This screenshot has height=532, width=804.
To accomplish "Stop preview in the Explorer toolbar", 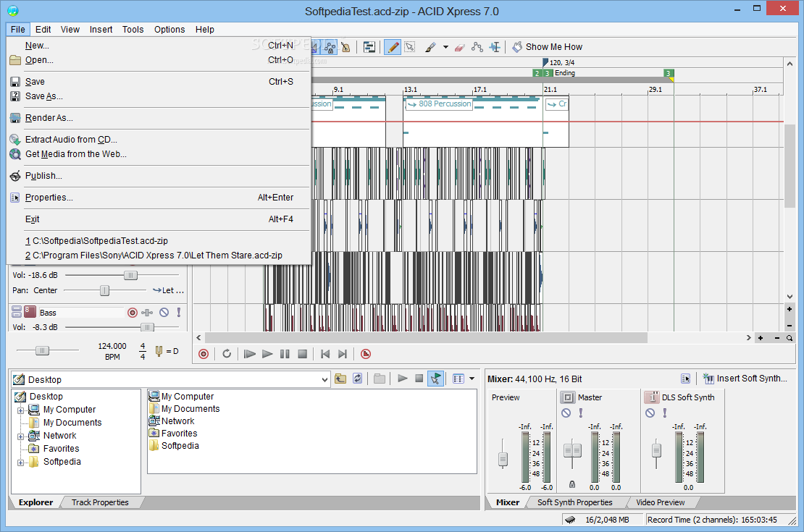I will (419, 379).
